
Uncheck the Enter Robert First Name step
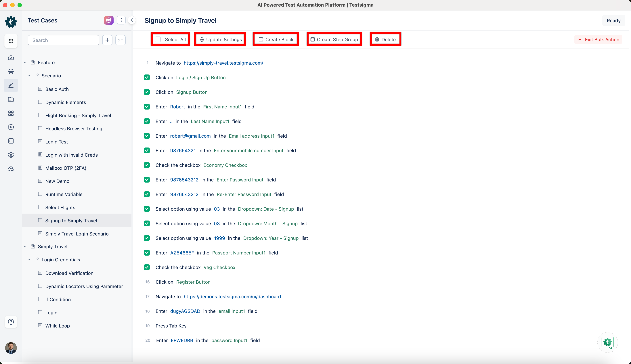[x=147, y=107]
